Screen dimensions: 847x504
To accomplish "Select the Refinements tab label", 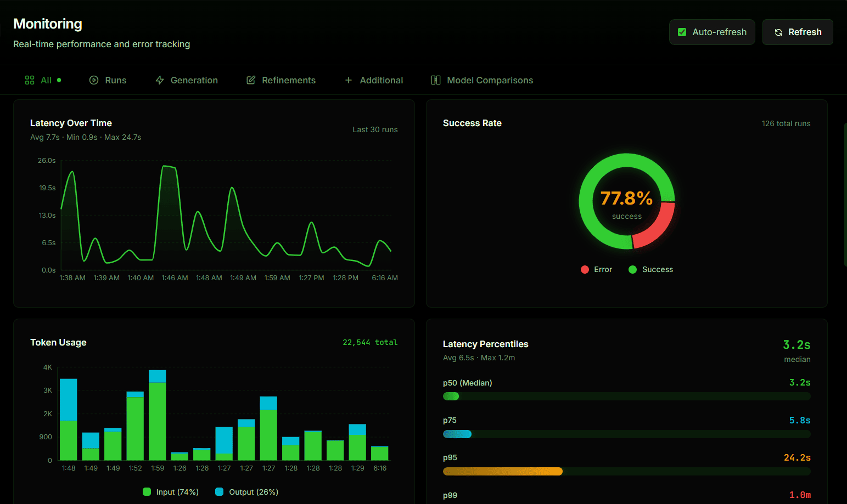I will (289, 80).
